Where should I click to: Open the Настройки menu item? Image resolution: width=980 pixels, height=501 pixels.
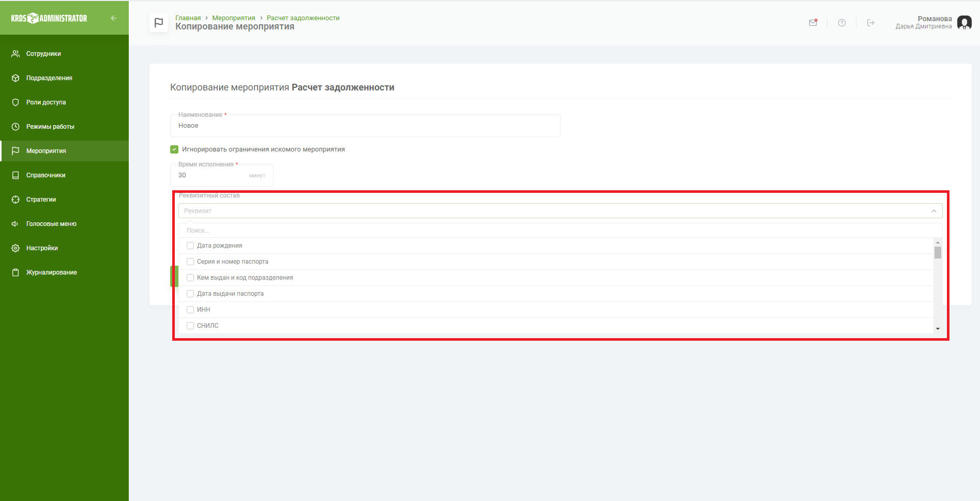pos(65,248)
